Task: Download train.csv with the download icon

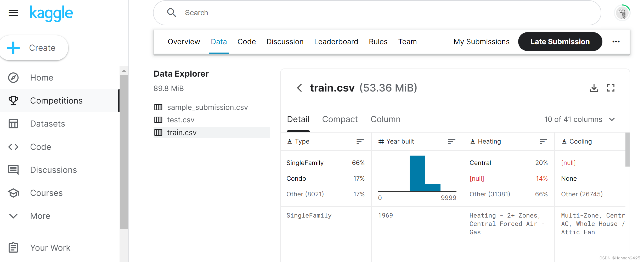Action: (594, 88)
